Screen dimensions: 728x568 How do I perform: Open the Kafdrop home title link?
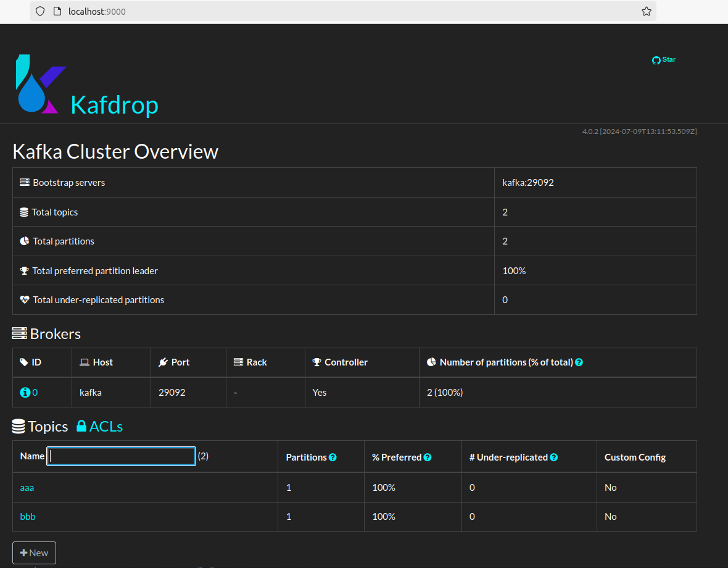click(114, 105)
